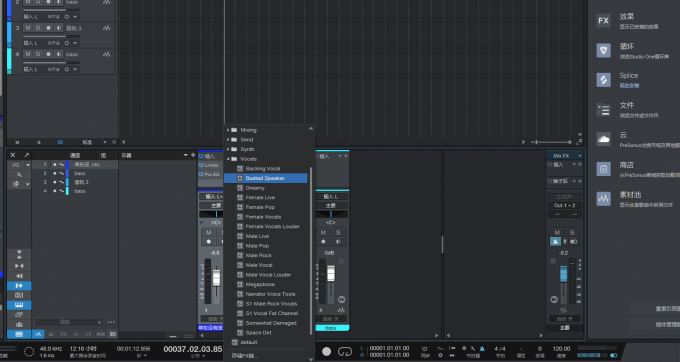Click the Splice install-now link
The width and height of the screenshot is (680, 362).
click(x=629, y=86)
